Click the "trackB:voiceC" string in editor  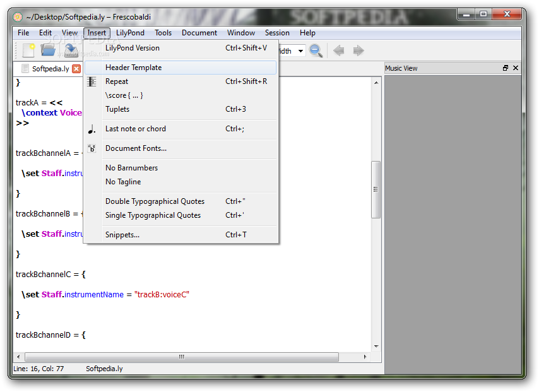coord(162,295)
